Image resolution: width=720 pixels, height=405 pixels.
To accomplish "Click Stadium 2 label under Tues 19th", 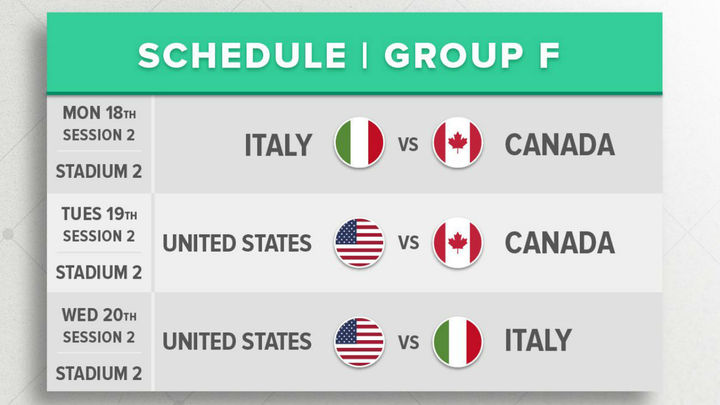I will pyautogui.click(x=100, y=270).
